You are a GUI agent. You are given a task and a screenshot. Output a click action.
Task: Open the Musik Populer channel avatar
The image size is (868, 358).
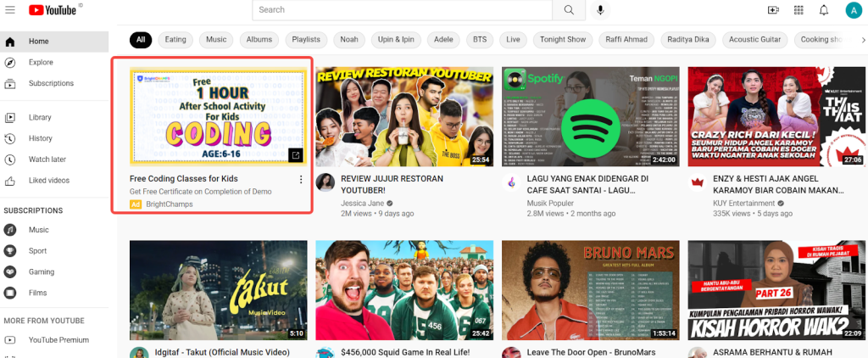click(x=511, y=182)
